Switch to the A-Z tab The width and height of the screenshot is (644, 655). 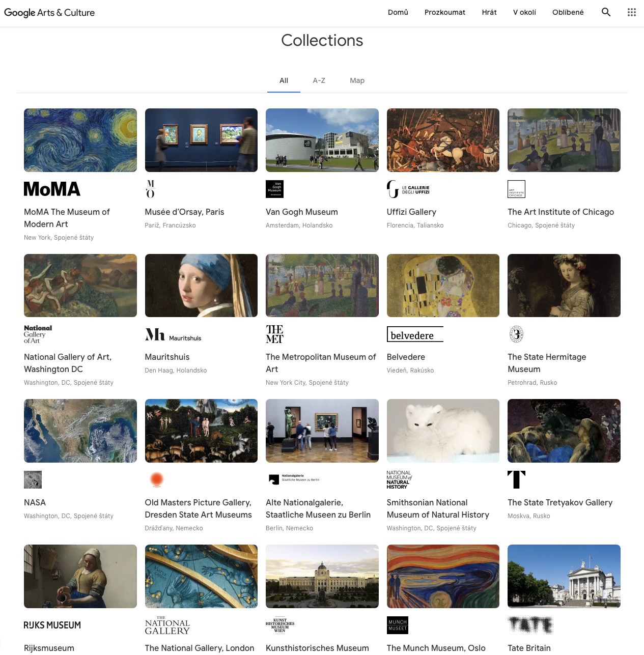tap(319, 80)
